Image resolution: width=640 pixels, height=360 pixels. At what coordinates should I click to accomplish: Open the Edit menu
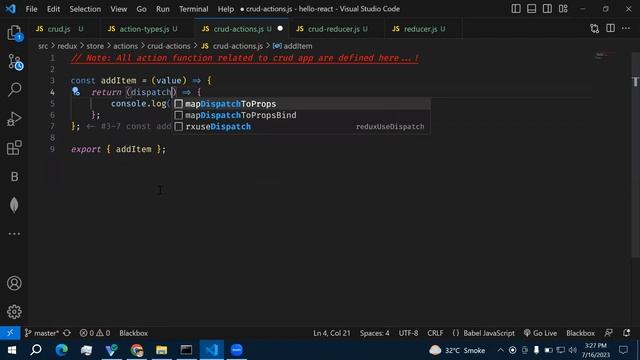pyautogui.click(x=53, y=9)
